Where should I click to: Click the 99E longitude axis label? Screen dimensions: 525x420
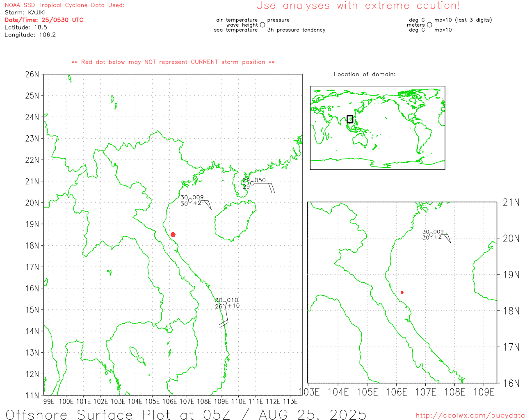(x=49, y=401)
